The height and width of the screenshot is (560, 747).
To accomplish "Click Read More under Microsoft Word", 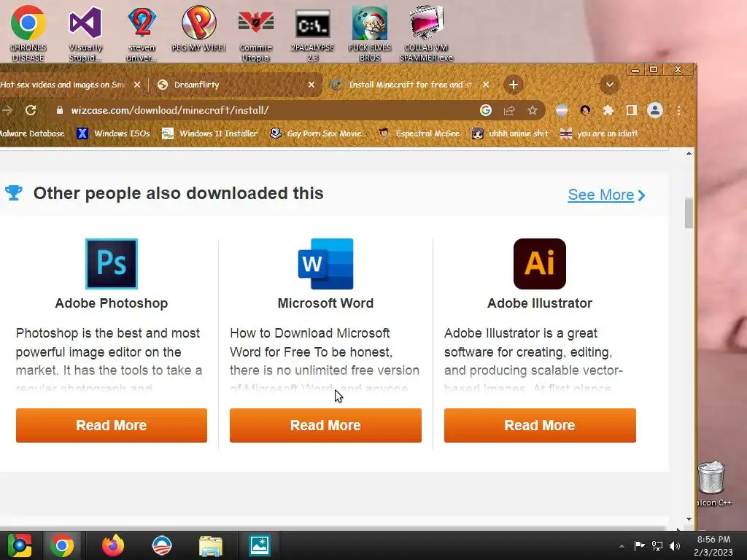I will point(325,425).
